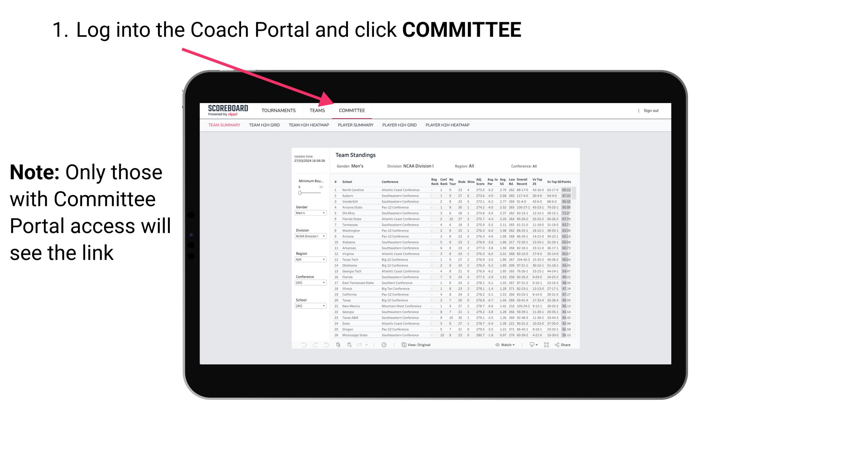Open the PLAYER H2H HEATMAP tab
868x467 pixels.
point(449,125)
